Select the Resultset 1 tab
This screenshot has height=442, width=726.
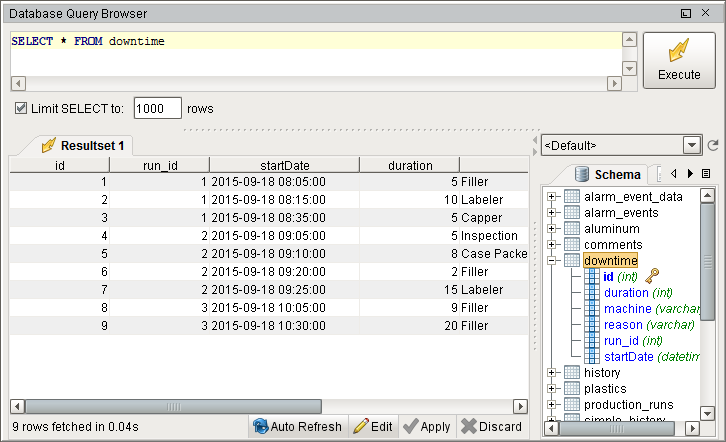tap(84, 146)
